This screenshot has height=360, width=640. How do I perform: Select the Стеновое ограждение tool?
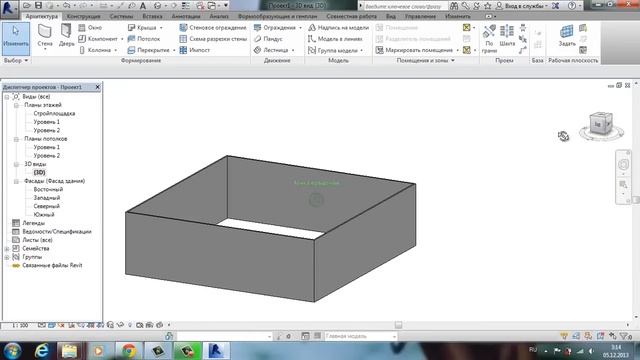213,28
